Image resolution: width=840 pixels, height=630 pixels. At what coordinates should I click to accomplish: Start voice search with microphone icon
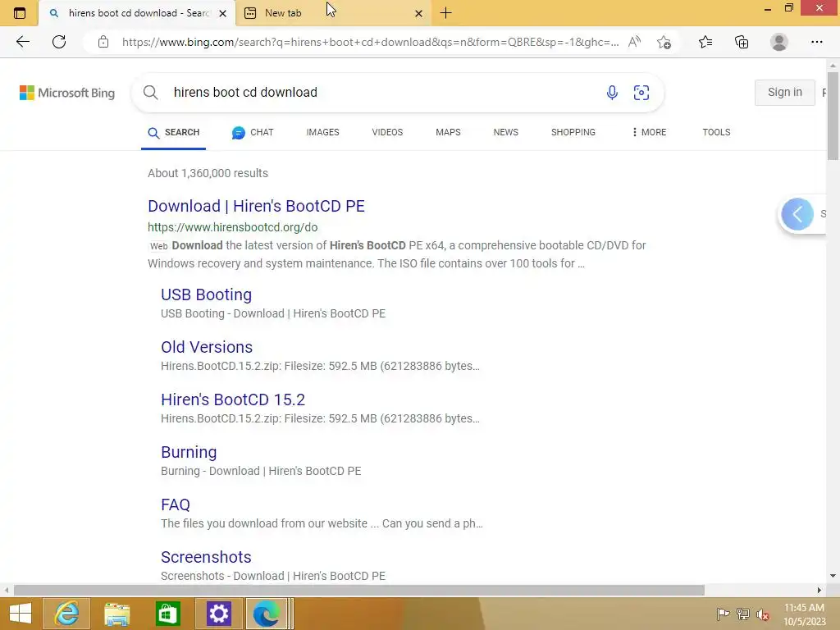[612, 92]
